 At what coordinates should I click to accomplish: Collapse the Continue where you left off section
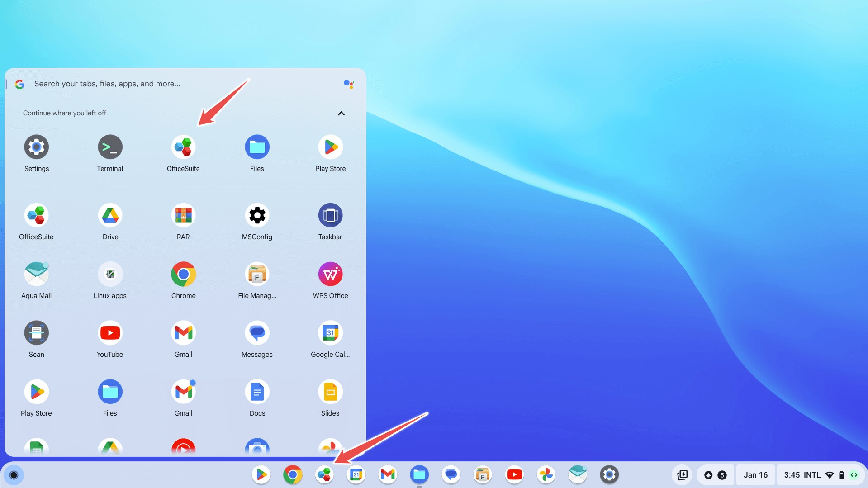(x=341, y=113)
